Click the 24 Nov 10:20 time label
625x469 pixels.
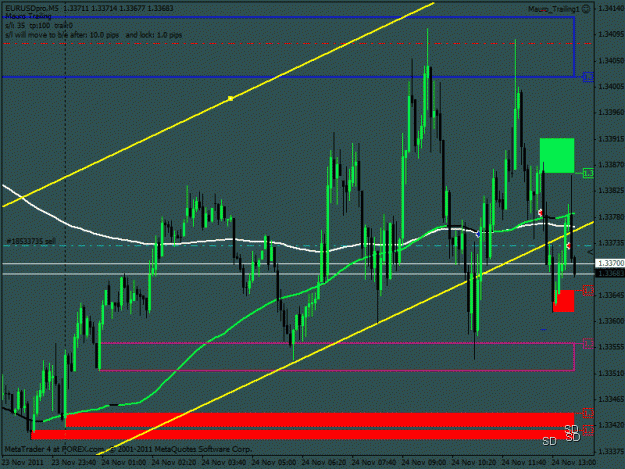pyautogui.click(x=474, y=462)
